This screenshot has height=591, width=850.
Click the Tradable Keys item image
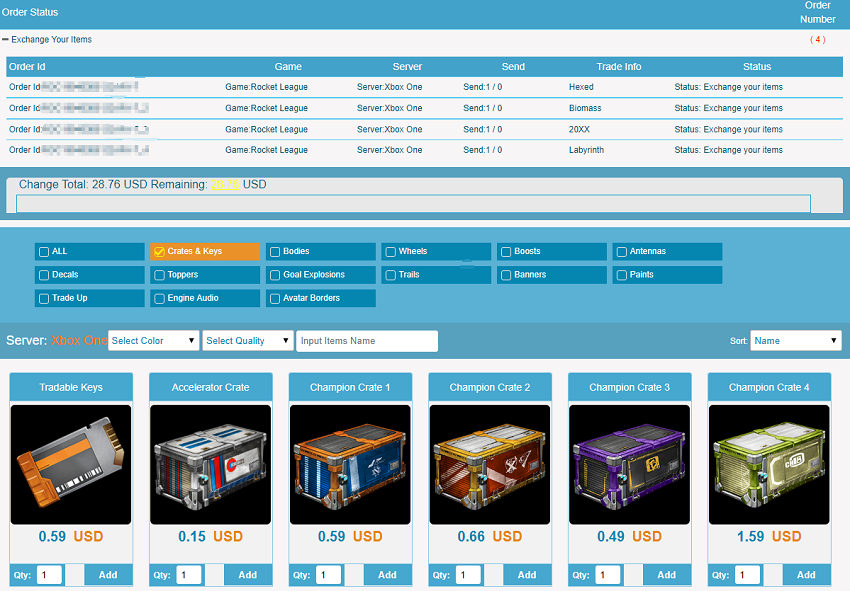71,464
